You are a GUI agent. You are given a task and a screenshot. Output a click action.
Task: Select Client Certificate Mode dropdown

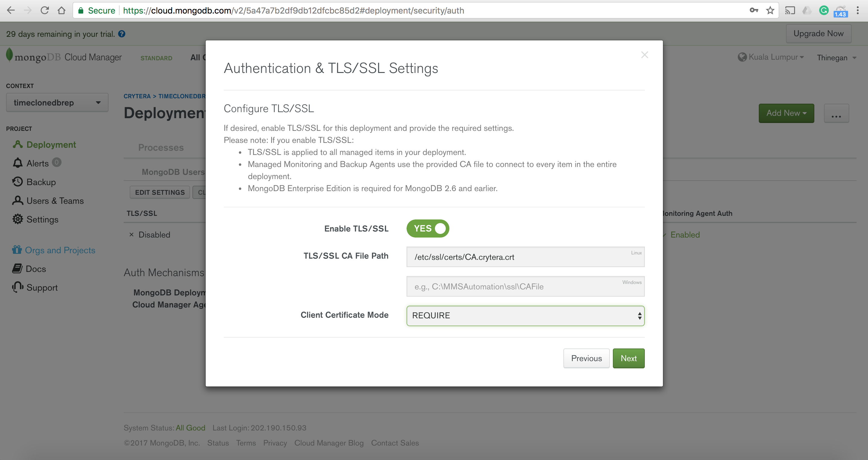pyautogui.click(x=525, y=316)
